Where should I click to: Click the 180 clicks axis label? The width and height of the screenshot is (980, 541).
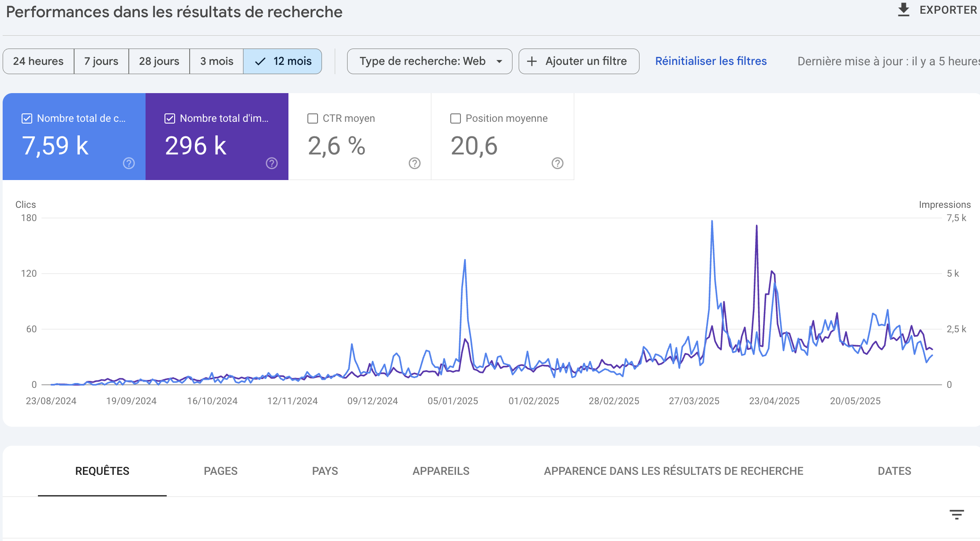[29, 218]
